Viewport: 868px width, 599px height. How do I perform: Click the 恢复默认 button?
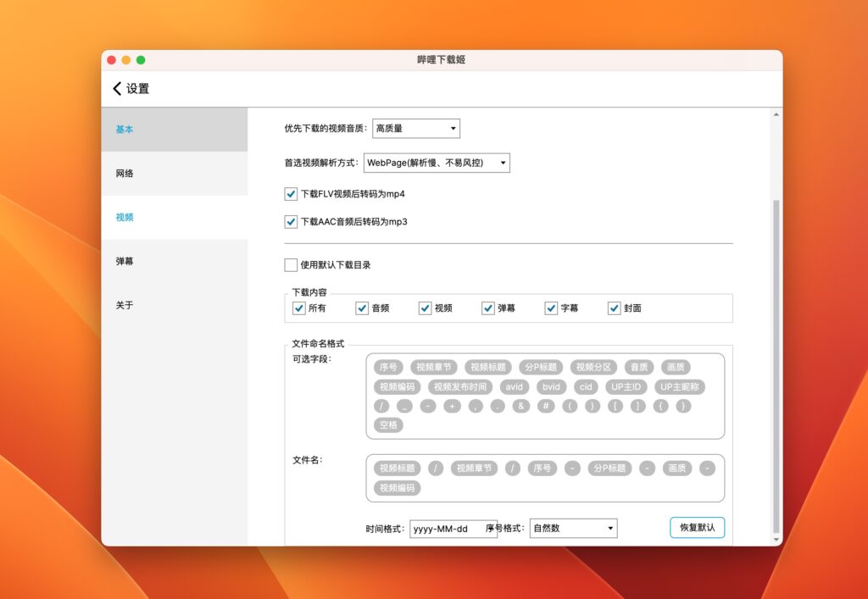point(697,527)
